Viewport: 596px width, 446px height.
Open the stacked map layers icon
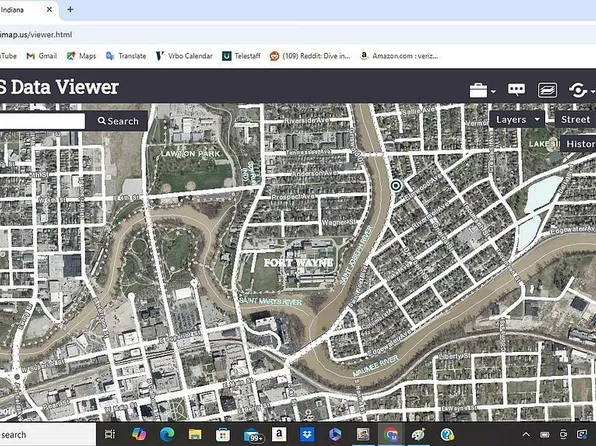547,90
